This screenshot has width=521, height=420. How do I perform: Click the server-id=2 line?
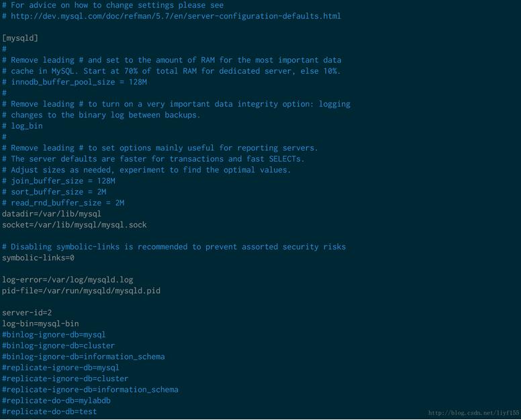[27, 313]
